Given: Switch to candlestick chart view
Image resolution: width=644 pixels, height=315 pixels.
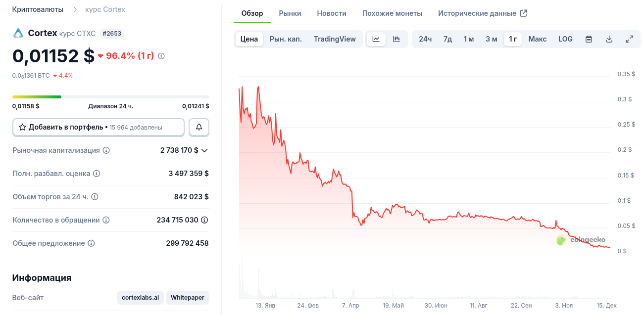Looking at the screenshot, I should (x=396, y=38).
